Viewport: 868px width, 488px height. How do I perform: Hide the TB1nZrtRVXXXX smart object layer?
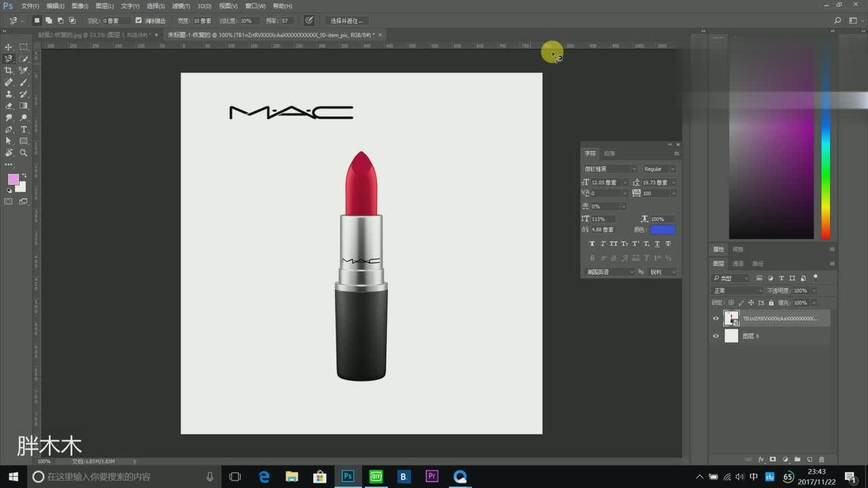pos(715,319)
